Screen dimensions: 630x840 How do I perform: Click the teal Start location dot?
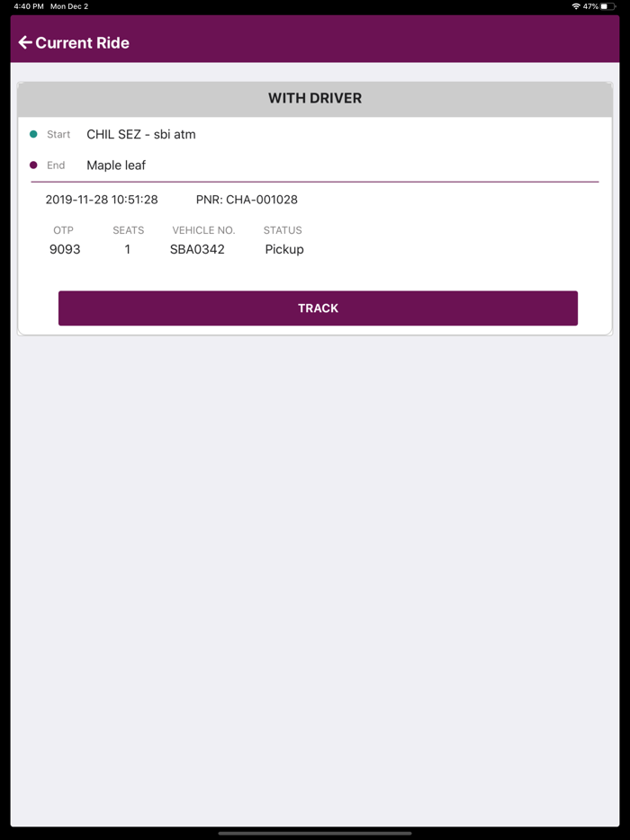(33, 134)
